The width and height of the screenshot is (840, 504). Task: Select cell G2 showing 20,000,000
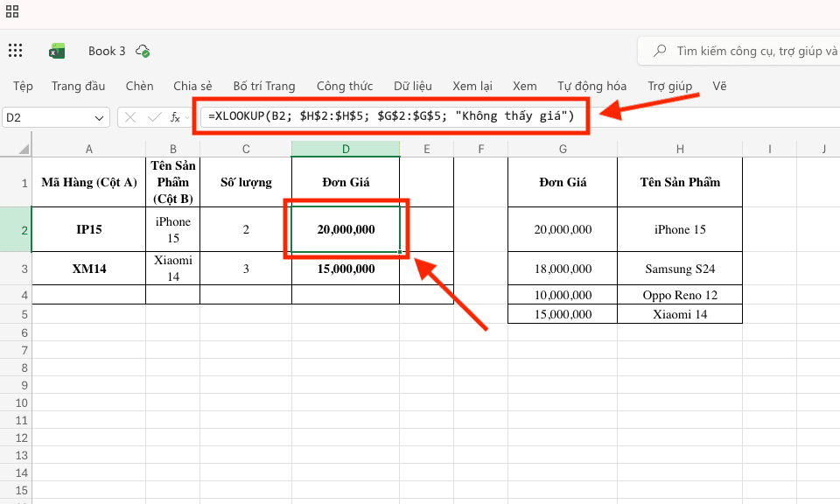pyautogui.click(x=563, y=229)
